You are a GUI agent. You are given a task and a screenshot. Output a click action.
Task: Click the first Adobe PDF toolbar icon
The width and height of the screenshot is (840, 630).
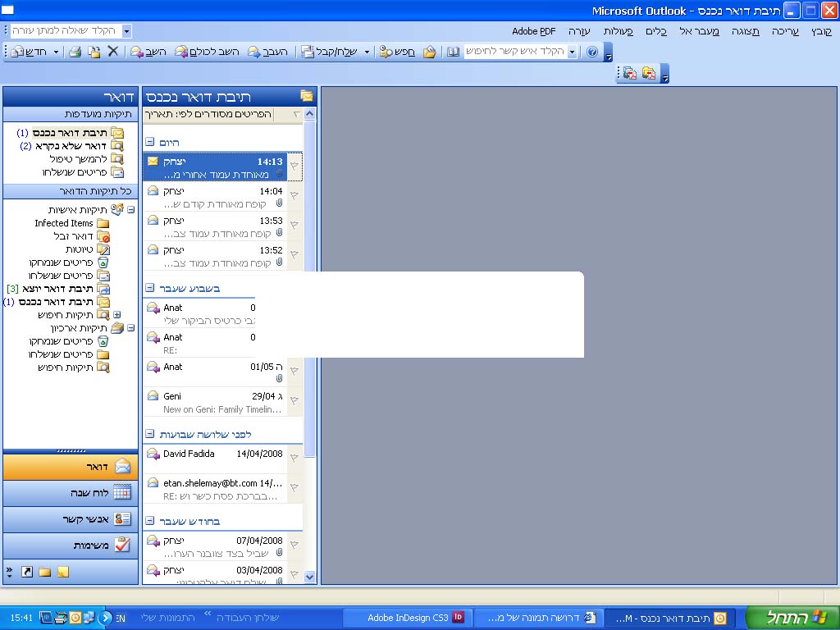point(630,73)
